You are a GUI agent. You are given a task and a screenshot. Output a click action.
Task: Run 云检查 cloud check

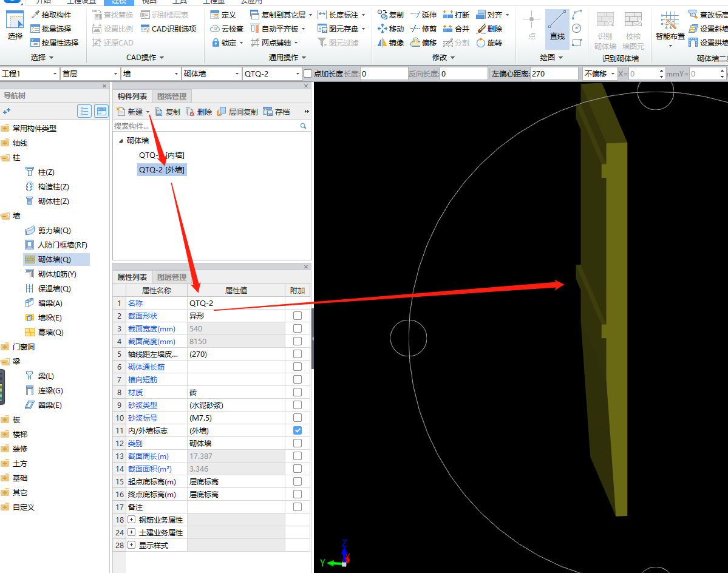click(x=226, y=29)
